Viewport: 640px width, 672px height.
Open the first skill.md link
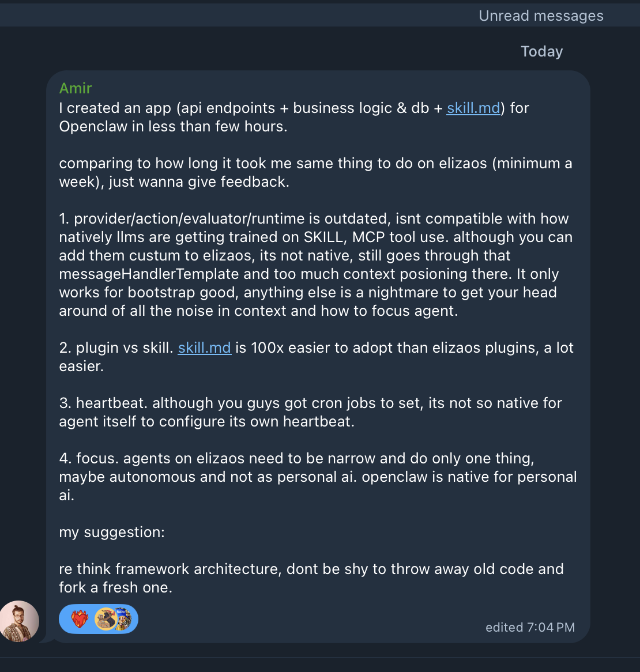[473, 108]
